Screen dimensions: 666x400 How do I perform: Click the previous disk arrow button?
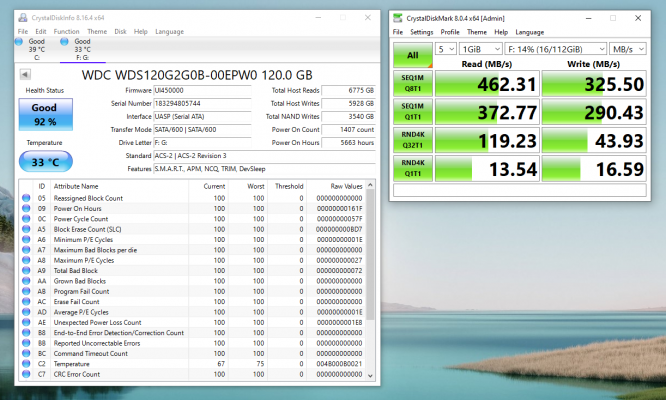25,74
